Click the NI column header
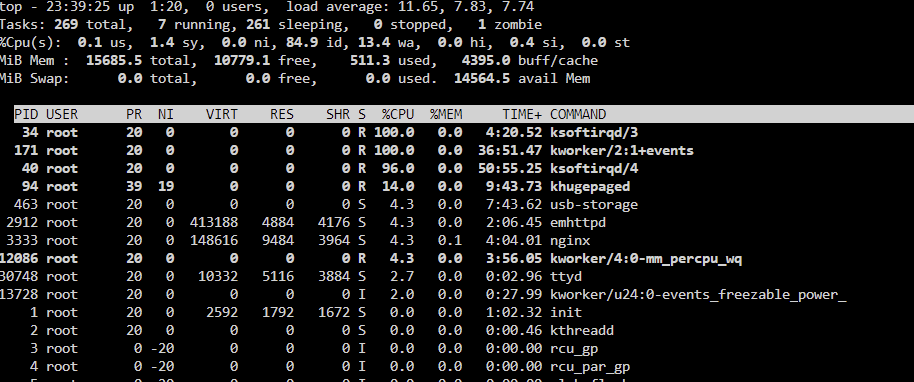The width and height of the screenshot is (914, 382). pos(166,114)
